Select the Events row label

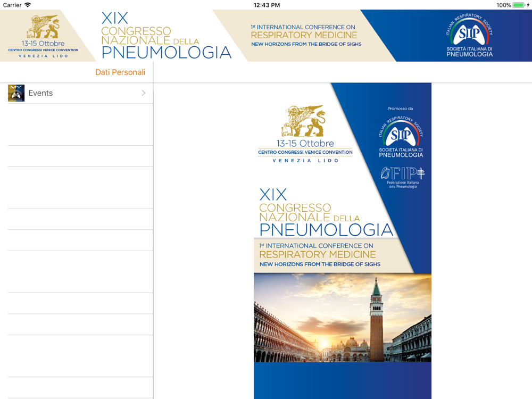pos(41,93)
